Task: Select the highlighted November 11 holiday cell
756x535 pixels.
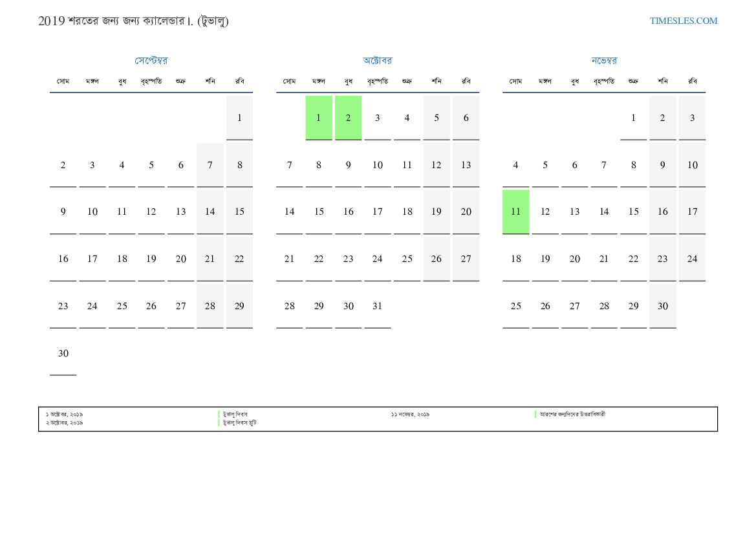Action: point(516,212)
